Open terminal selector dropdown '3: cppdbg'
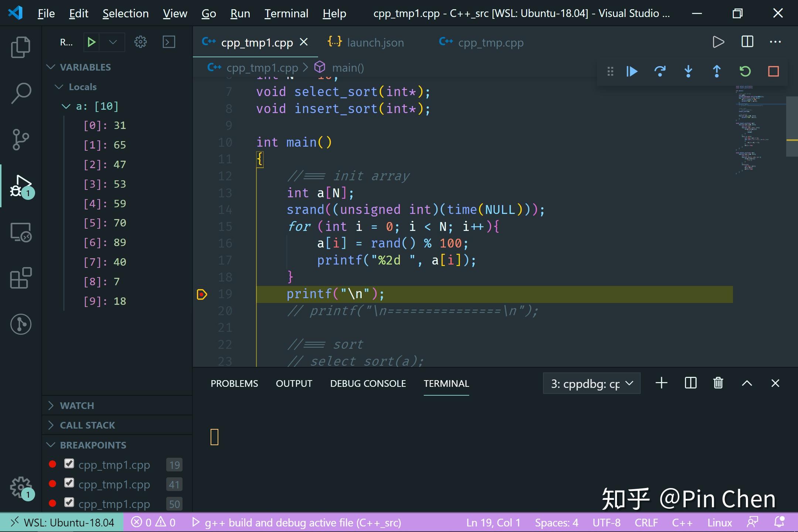Viewport: 798px width, 532px height. pos(591,383)
